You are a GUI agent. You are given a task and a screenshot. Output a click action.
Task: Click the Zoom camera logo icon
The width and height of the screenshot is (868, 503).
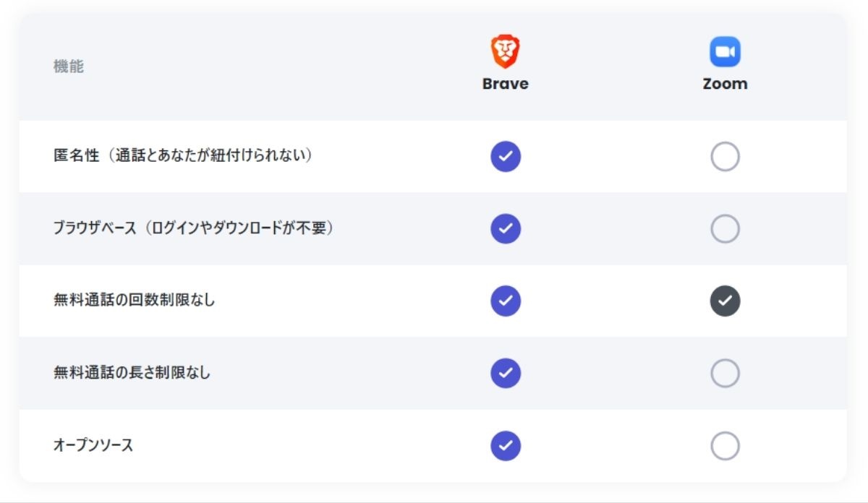[725, 52]
